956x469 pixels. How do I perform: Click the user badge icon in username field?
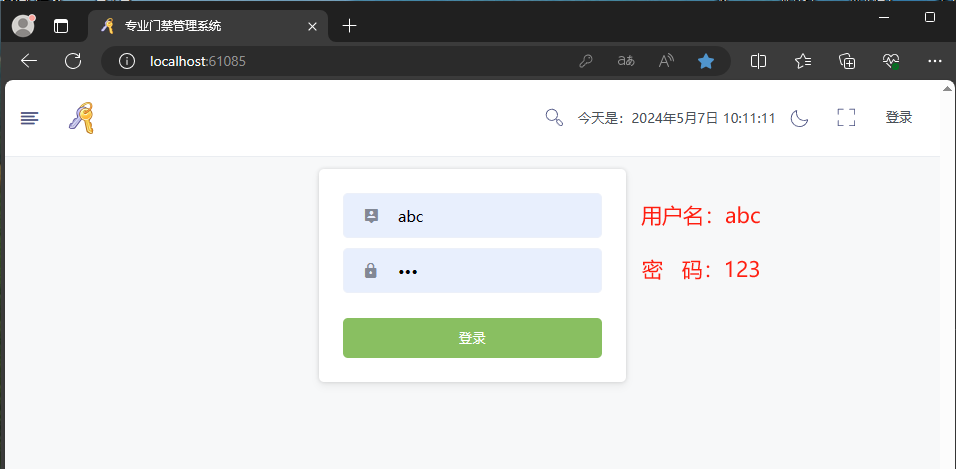click(x=371, y=215)
